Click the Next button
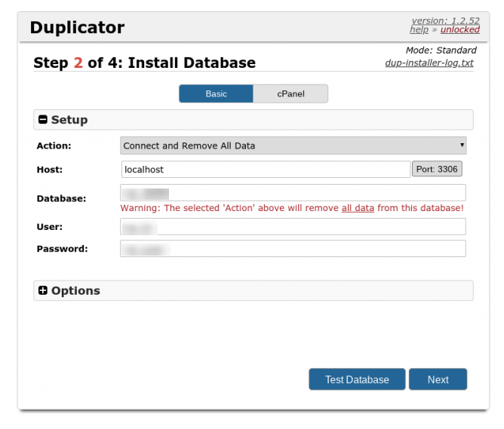 click(438, 379)
